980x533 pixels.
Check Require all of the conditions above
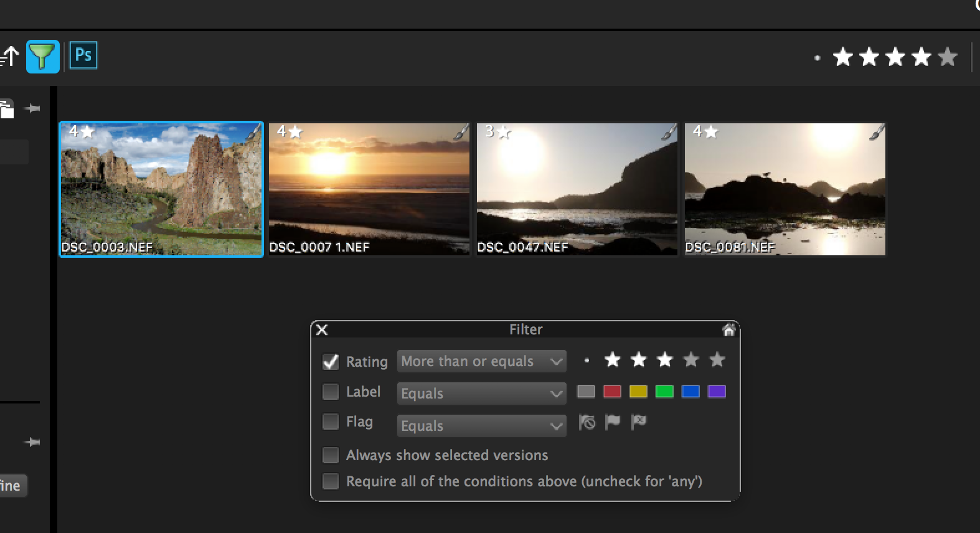tap(331, 481)
